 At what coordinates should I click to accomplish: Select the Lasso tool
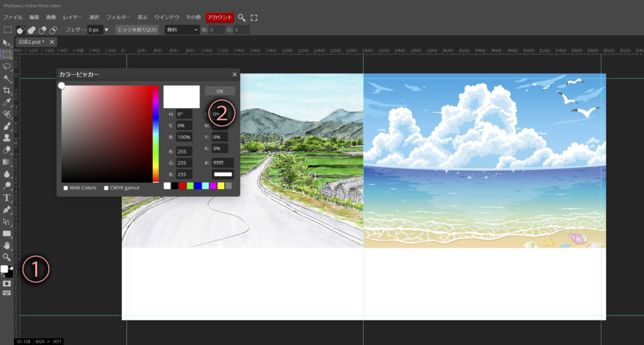point(7,67)
